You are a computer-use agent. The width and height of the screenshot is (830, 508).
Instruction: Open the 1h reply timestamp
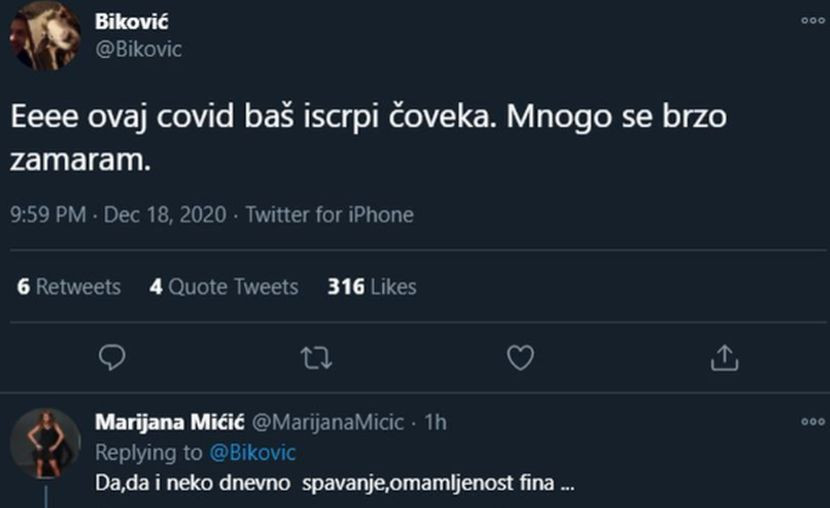[435, 423]
